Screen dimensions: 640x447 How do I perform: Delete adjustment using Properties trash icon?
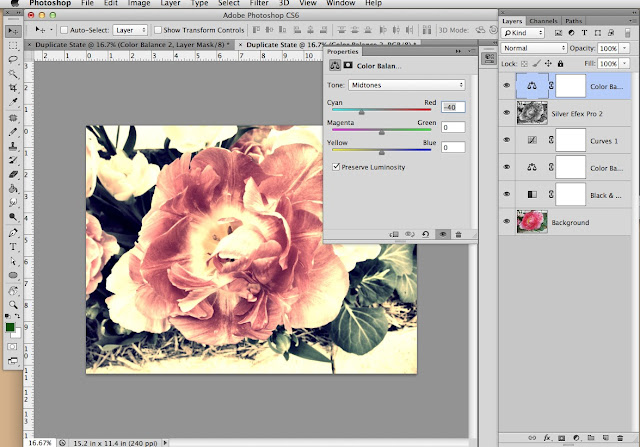(x=458, y=233)
